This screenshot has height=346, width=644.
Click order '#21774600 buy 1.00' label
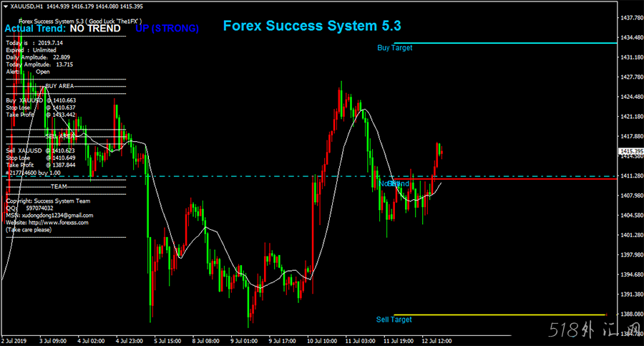pos(33,173)
